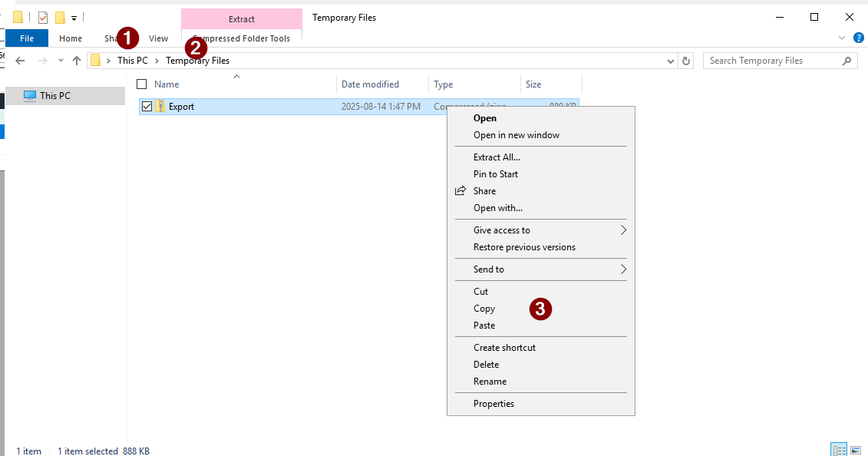
Task: Toggle the select-all checkbox in header
Action: click(141, 84)
